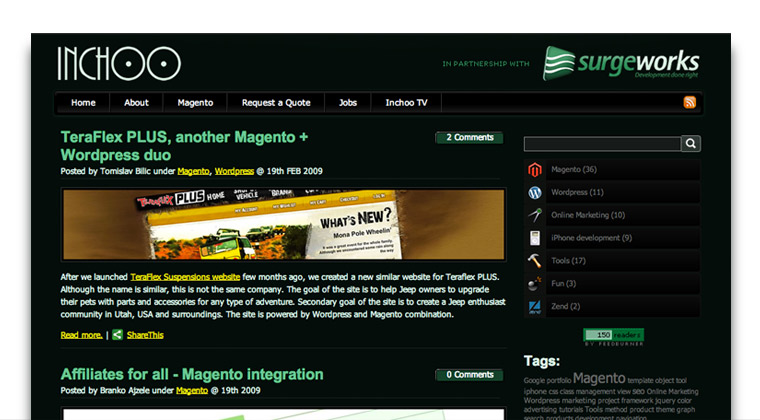Image resolution: width=760 pixels, height=420 pixels.
Task: Open the Surgeworks partner logo
Action: [621, 63]
